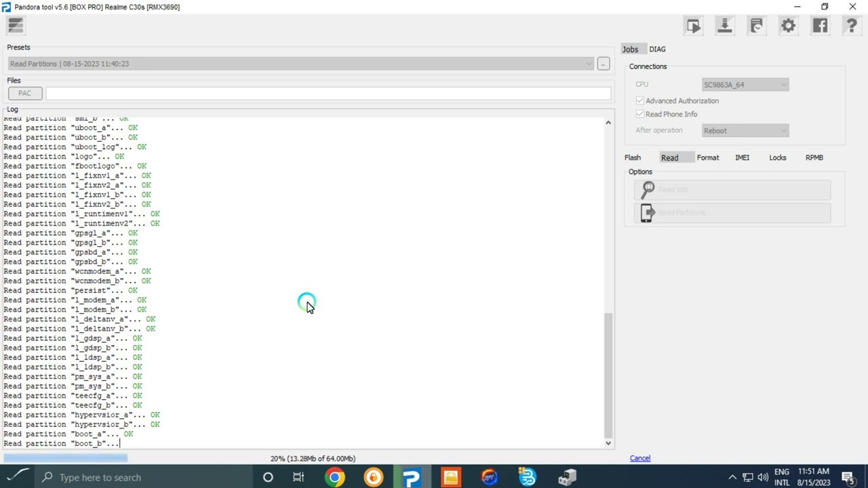Viewport: 868px width, 488px height.
Task: Click log line Read partition "persist"
Action: pyautogui.click(x=71, y=290)
